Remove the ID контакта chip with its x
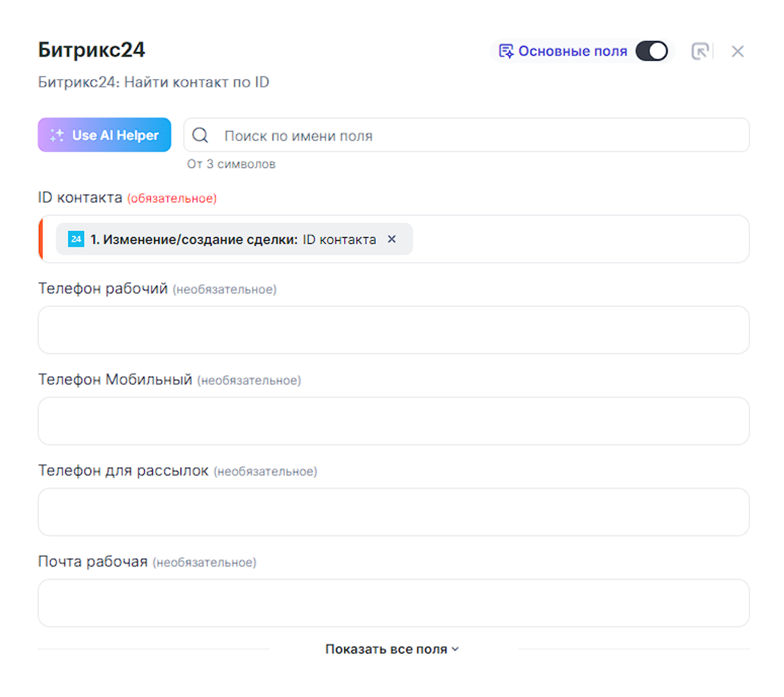Image resolution: width=784 pixels, height=697 pixels. point(392,239)
